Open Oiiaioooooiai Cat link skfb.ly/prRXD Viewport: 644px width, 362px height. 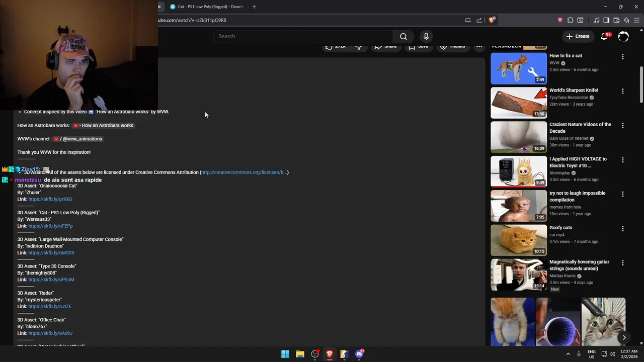point(50,199)
